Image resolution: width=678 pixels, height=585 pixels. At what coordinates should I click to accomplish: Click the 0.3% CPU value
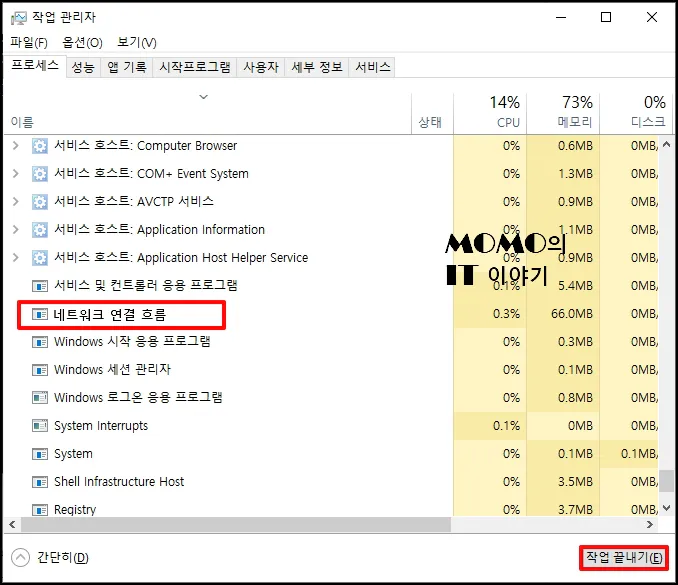pyautogui.click(x=506, y=314)
